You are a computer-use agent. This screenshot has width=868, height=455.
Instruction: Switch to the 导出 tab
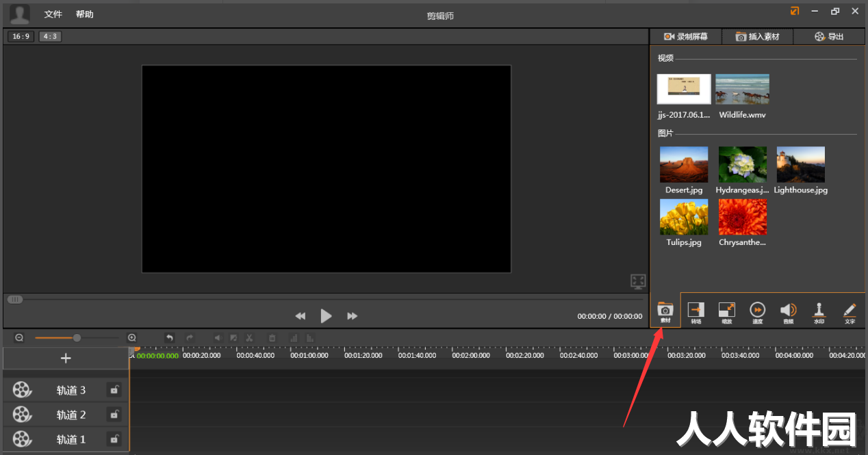pos(829,36)
